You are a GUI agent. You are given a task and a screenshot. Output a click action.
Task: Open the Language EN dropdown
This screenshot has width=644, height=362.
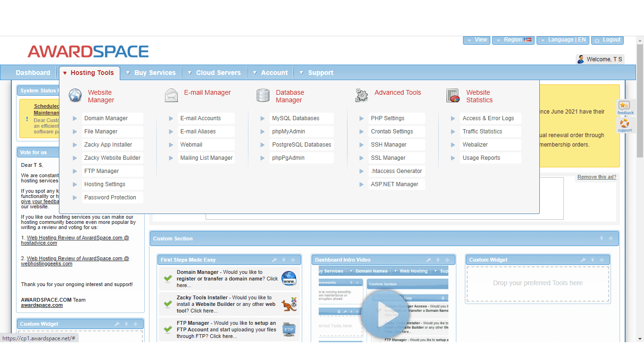pyautogui.click(x=563, y=40)
